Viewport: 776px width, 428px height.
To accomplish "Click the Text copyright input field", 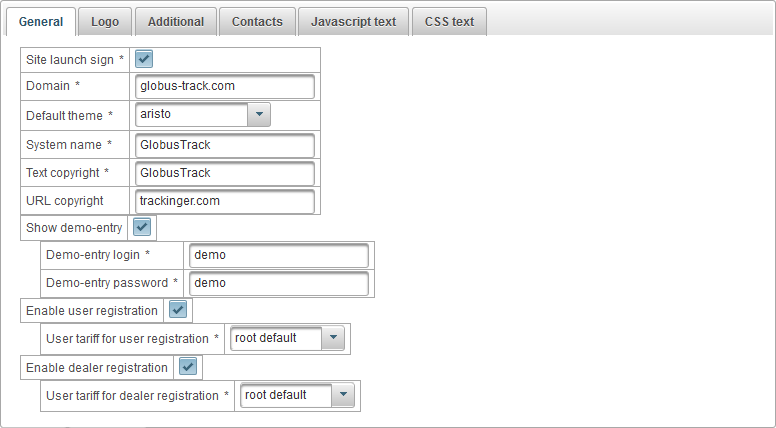I will (x=225, y=173).
